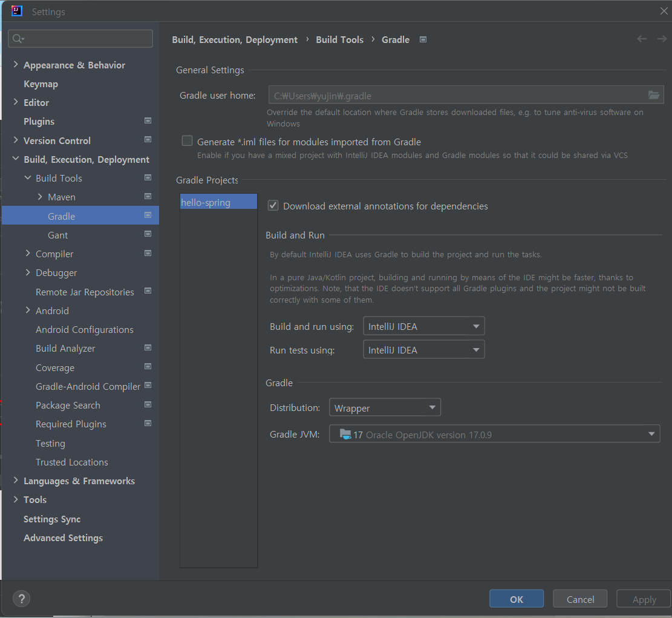Select Keymap in settings tree
The image size is (672, 618).
[41, 84]
